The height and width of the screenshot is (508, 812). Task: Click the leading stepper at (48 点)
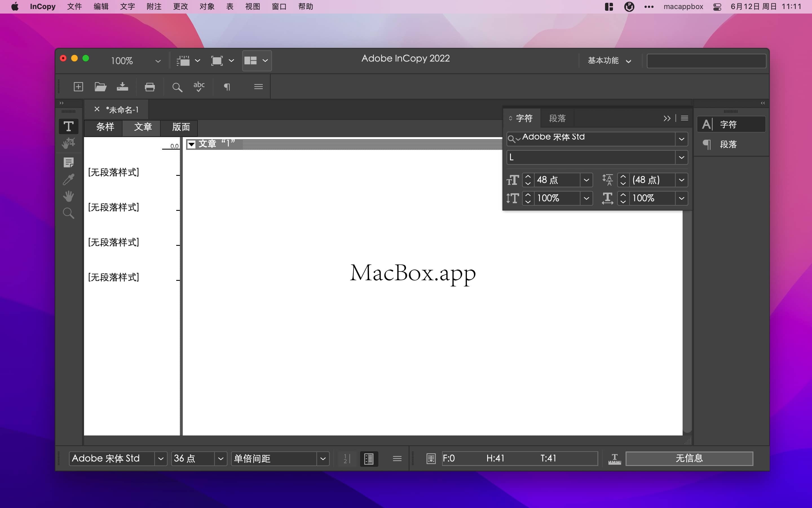(623, 180)
